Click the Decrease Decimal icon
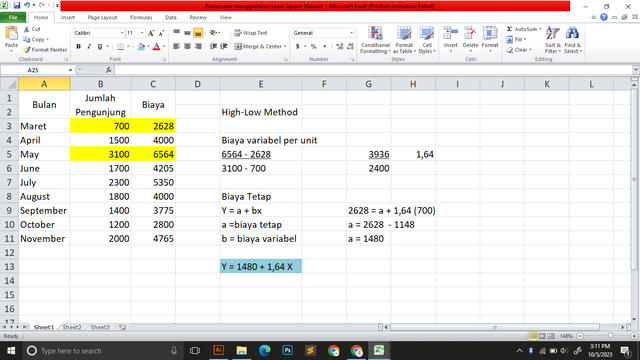640x360 pixels. point(350,47)
